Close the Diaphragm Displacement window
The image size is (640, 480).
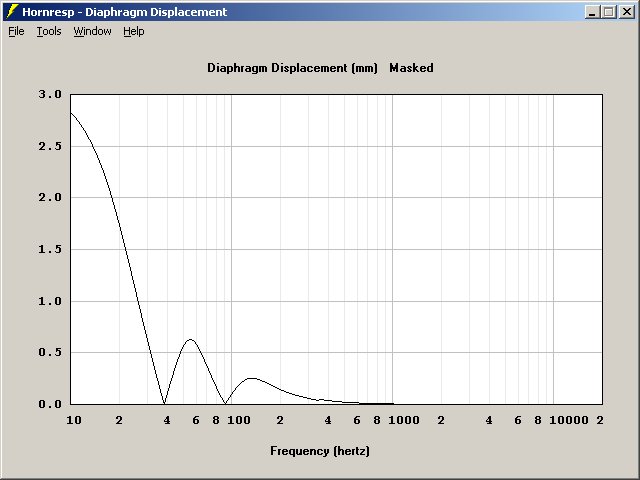[x=627, y=12]
